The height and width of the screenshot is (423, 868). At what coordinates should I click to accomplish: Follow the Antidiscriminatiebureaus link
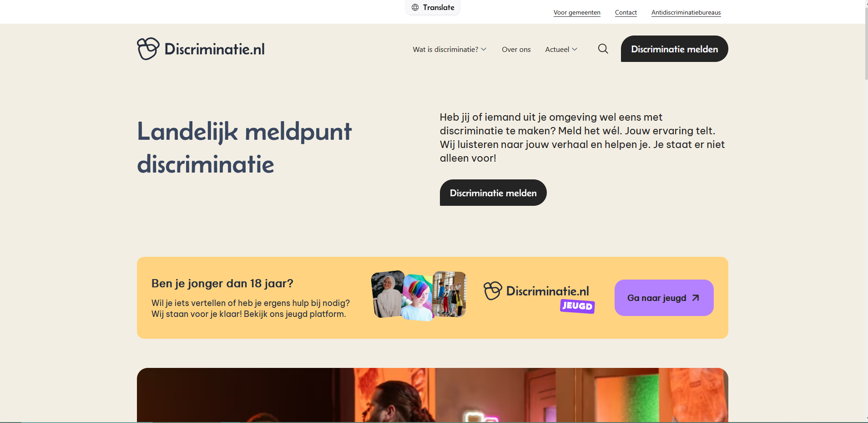click(x=686, y=12)
